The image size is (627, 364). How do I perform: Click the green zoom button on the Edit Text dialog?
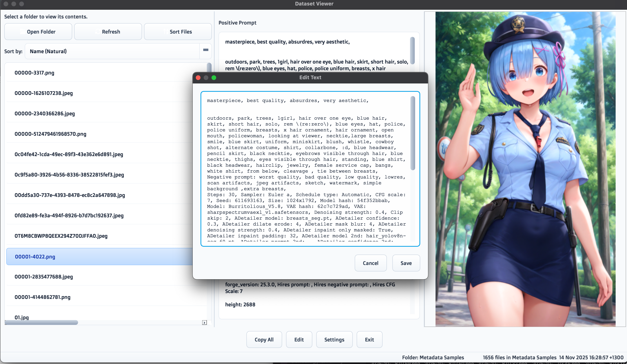[x=214, y=78]
